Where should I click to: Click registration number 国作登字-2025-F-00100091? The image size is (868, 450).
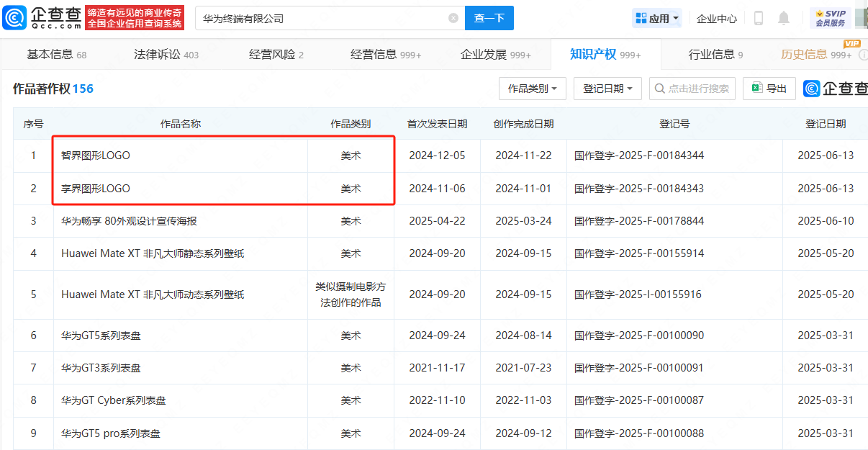point(639,368)
